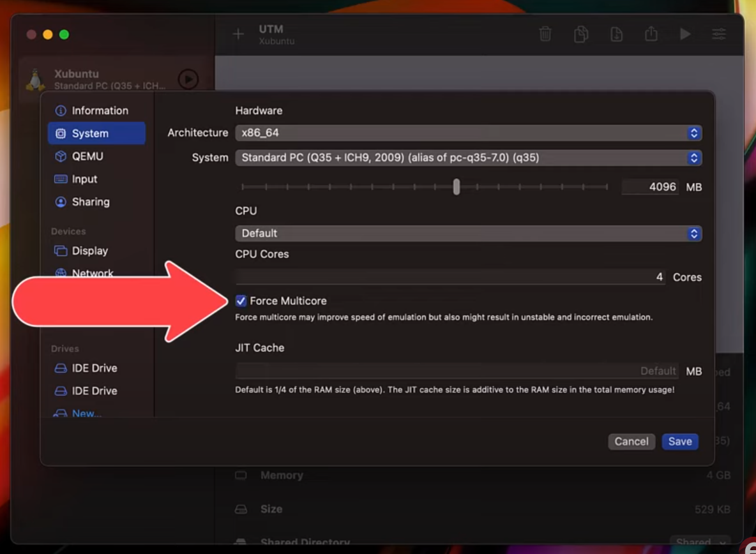This screenshot has height=554, width=756.
Task: Click the JIT Cache size field
Action: (x=457, y=371)
